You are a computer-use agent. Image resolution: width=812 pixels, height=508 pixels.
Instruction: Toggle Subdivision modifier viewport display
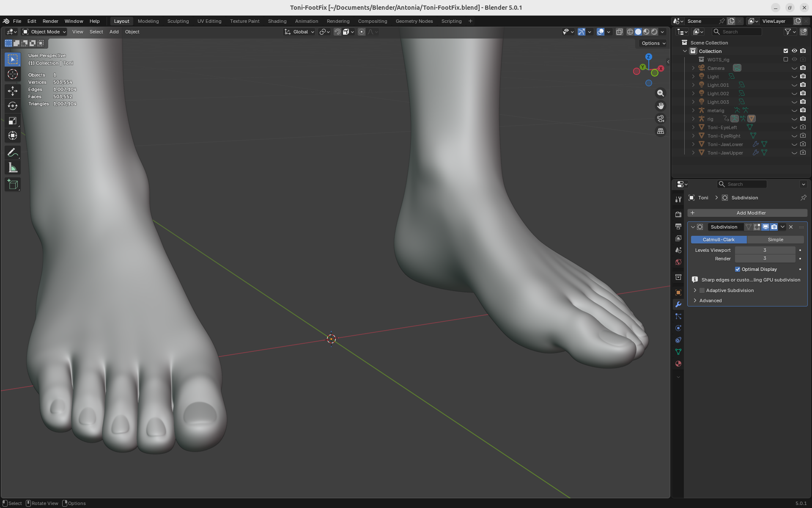coord(765,227)
